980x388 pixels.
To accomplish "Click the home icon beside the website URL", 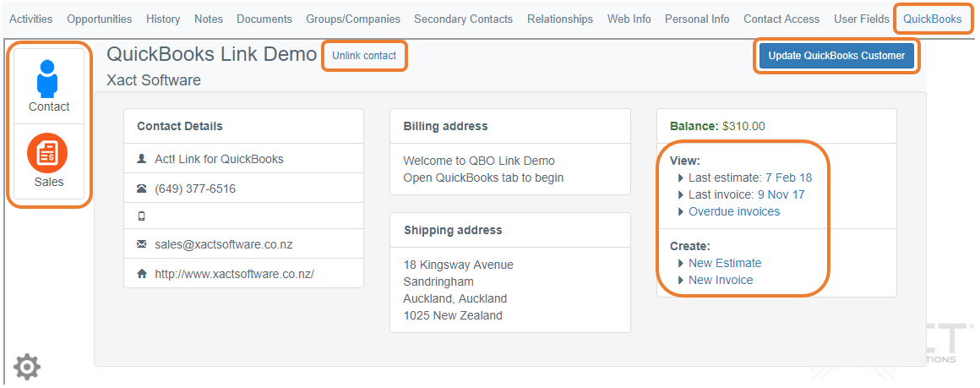I will 141,274.
